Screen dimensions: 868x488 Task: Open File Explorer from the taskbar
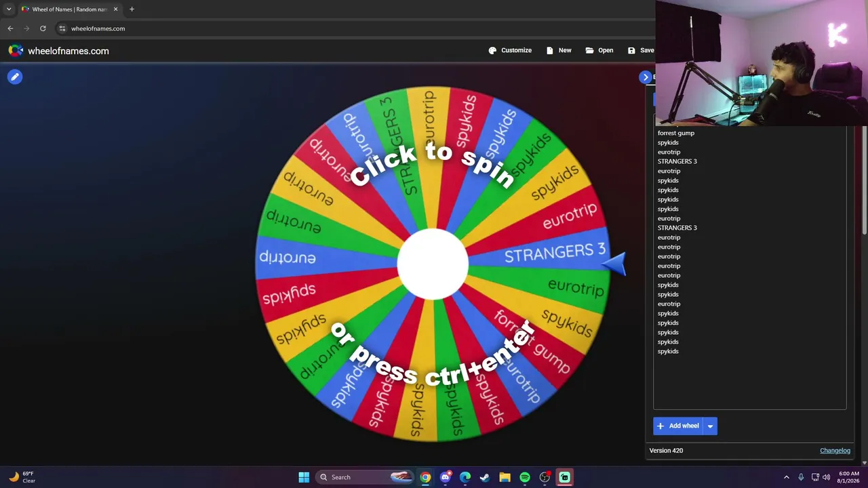click(x=505, y=477)
